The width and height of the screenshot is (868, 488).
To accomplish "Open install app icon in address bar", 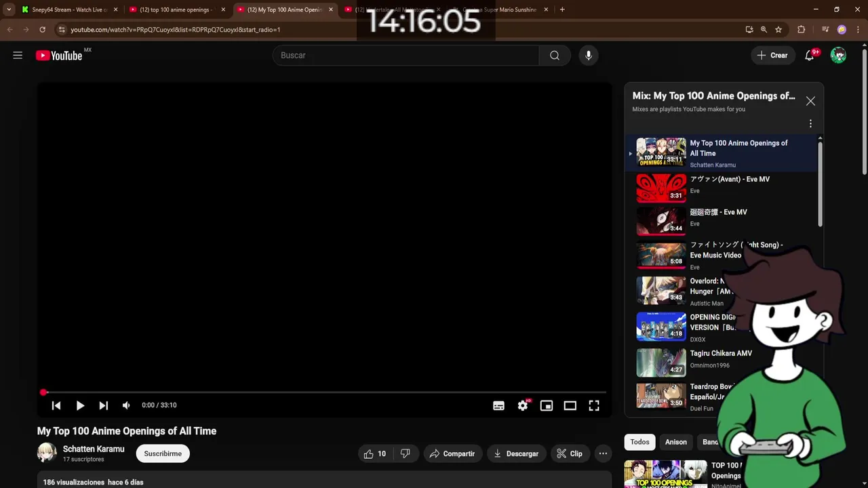I will click(x=749, y=30).
